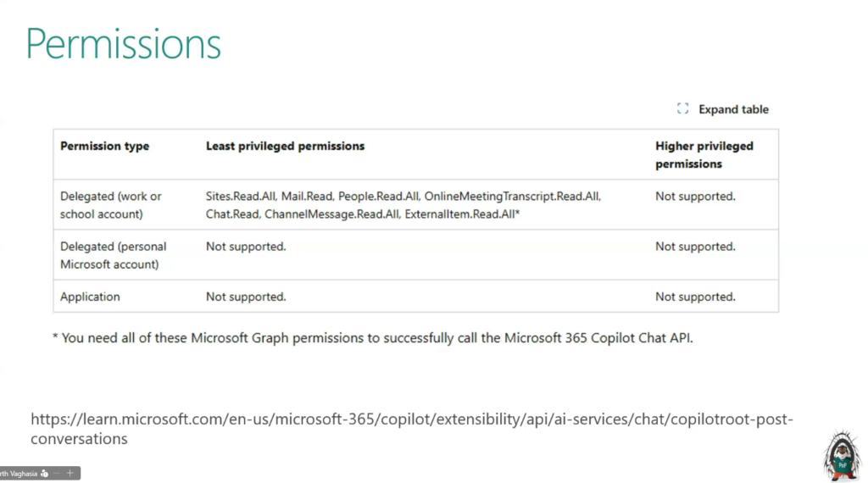868x483 pixels.
Task: Click the Application row label
Action: [90, 297]
